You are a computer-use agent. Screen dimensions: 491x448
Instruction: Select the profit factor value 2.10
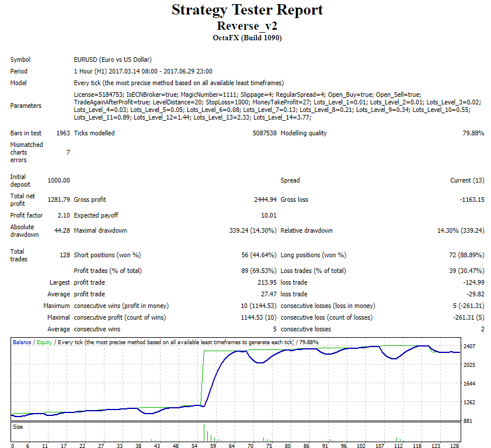click(x=63, y=215)
